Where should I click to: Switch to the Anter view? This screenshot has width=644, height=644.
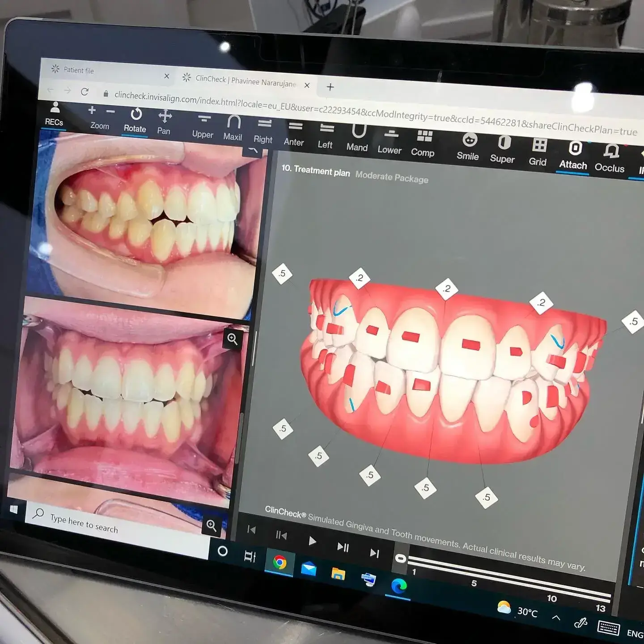(294, 135)
